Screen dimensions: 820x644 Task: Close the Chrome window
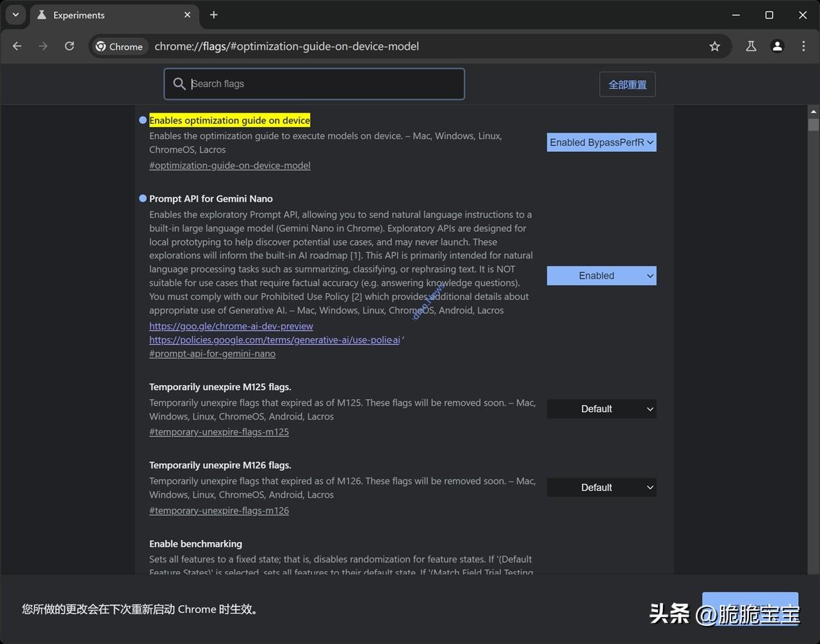[x=803, y=15]
